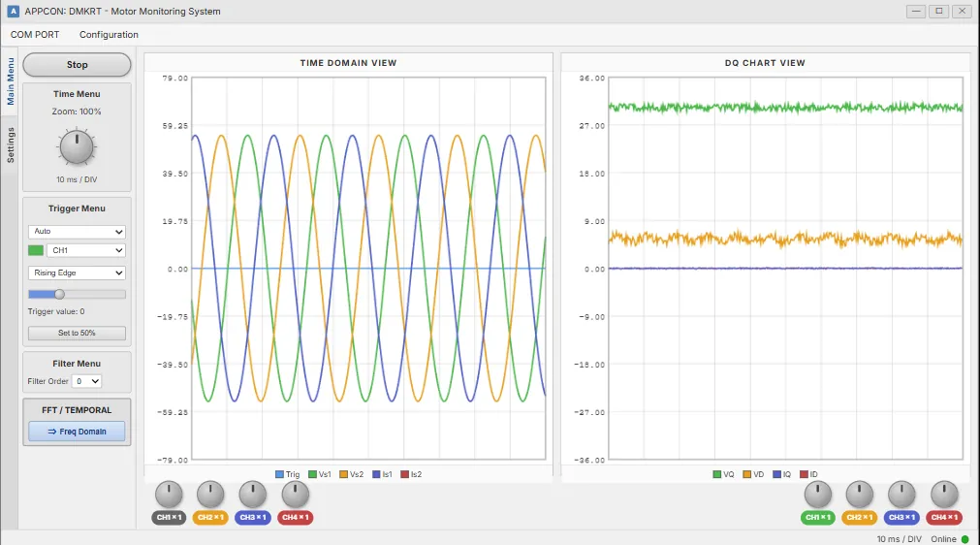Screen dimensions: 980x545
Task: Click the Trig legend entry
Action: pyautogui.click(x=288, y=474)
